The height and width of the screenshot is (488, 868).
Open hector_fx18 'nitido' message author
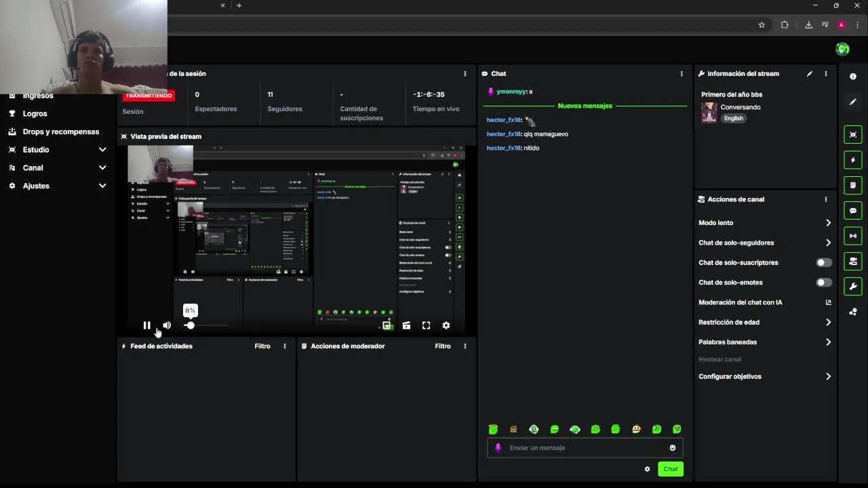coord(503,148)
